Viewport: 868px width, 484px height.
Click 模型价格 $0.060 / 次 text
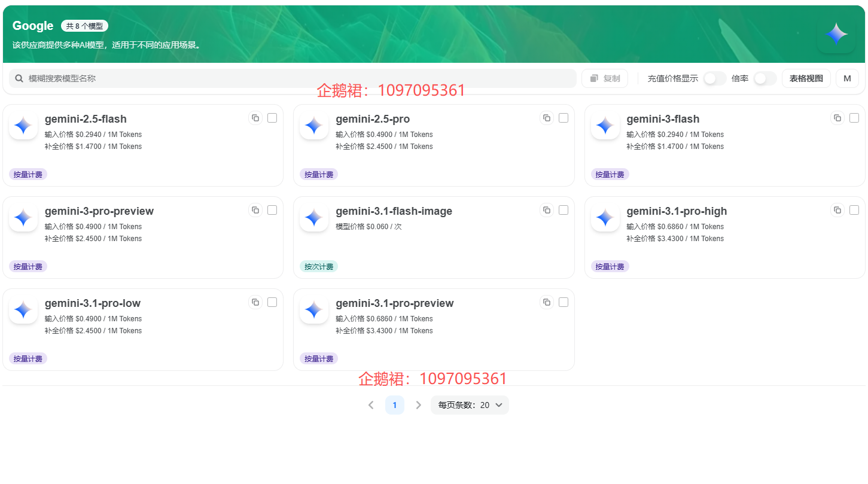(368, 227)
